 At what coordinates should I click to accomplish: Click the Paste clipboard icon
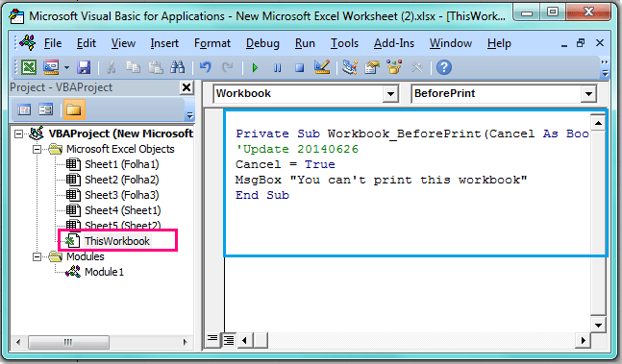[156, 67]
